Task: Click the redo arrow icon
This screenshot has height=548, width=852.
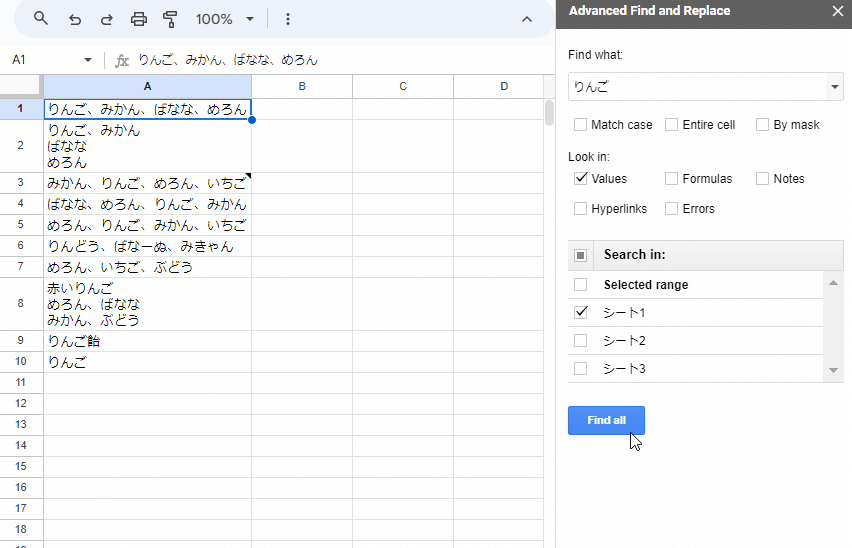Action: point(107,19)
